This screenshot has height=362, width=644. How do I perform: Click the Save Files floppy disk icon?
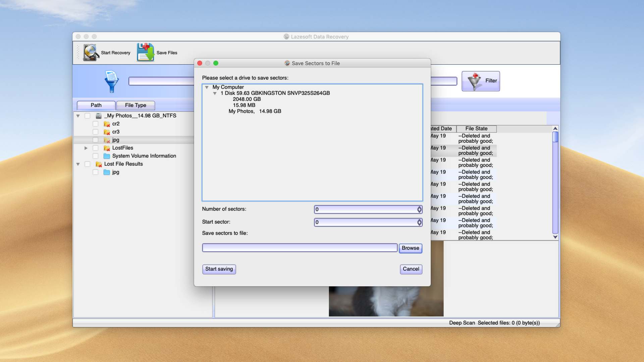click(145, 52)
